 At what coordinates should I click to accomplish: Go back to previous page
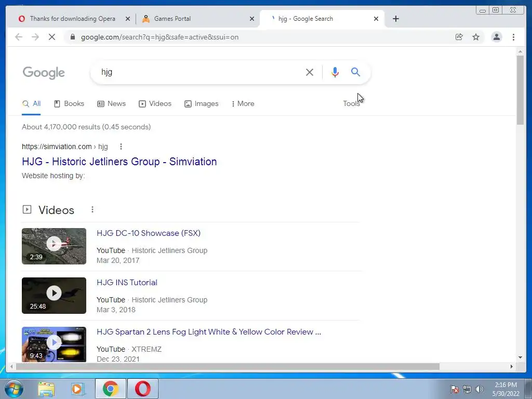[x=19, y=37]
